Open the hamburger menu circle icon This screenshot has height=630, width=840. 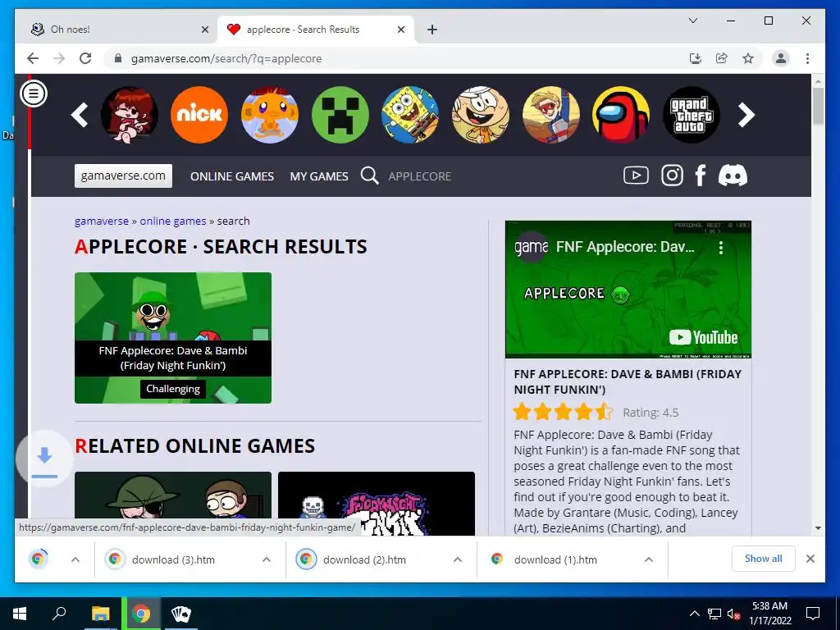click(x=34, y=94)
